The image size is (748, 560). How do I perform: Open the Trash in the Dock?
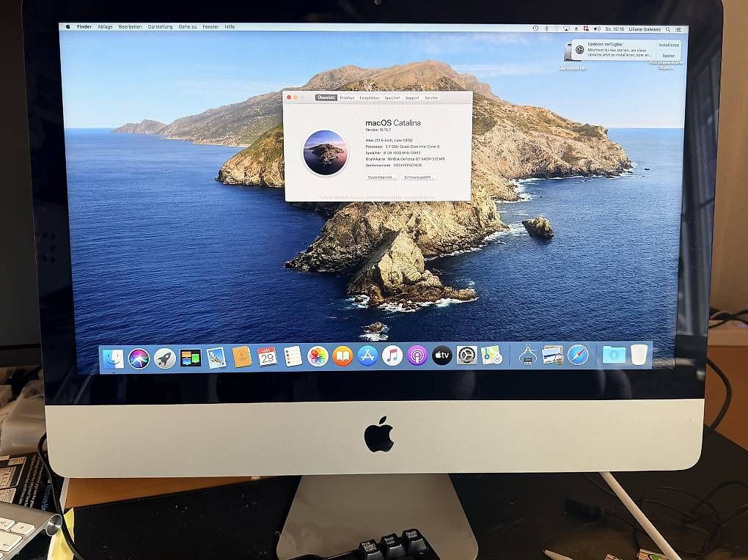point(639,355)
